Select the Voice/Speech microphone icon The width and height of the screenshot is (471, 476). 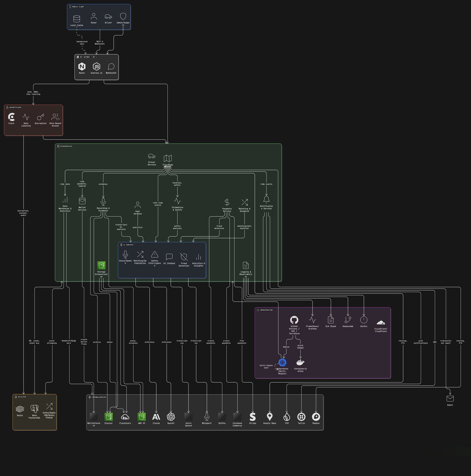(x=125, y=254)
